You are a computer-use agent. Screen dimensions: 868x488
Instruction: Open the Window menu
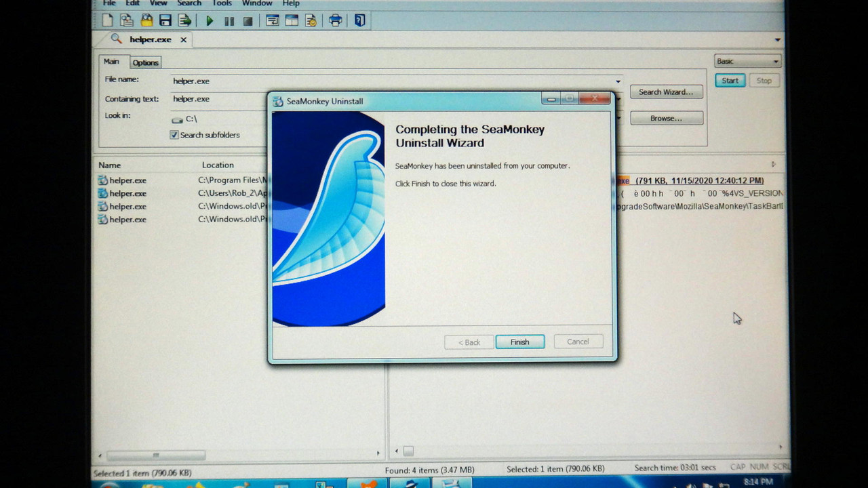click(x=257, y=3)
